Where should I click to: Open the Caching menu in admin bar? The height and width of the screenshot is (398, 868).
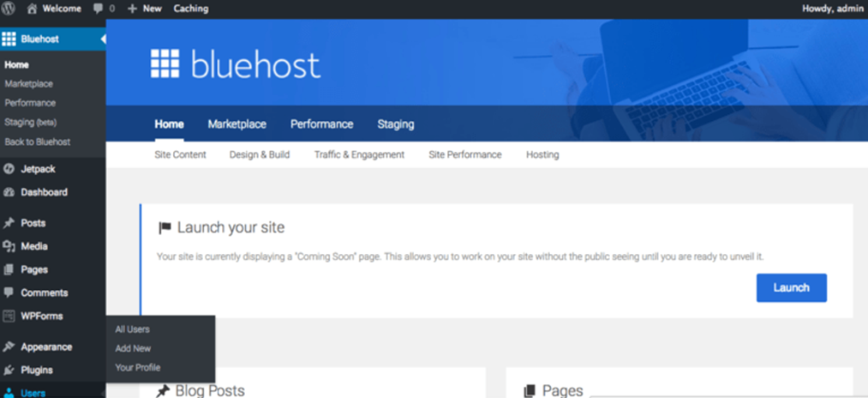click(x=191, y=9)
